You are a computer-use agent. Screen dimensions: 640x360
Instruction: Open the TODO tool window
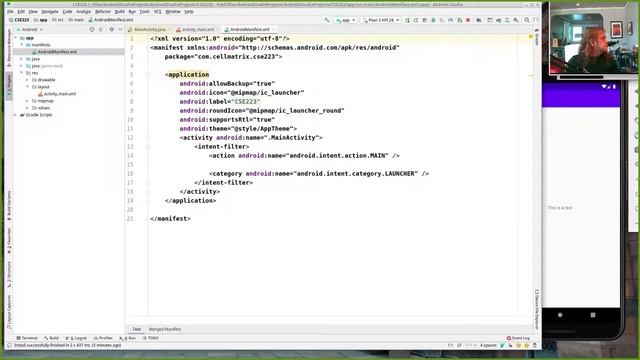[x=151, y=338]
